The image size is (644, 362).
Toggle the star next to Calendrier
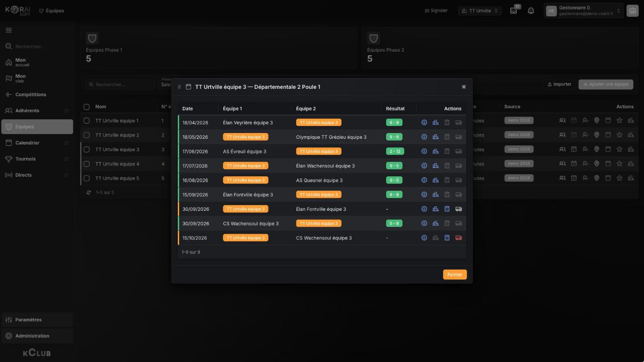point(66,143)
